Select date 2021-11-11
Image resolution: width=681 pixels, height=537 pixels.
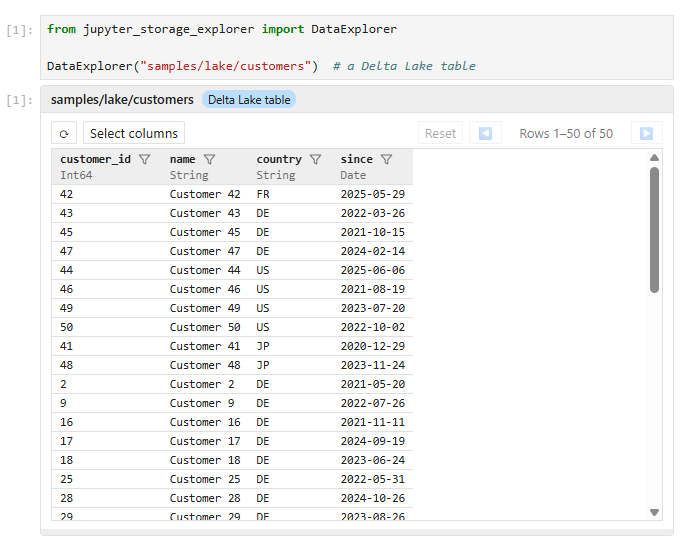(x=373, y=422)
